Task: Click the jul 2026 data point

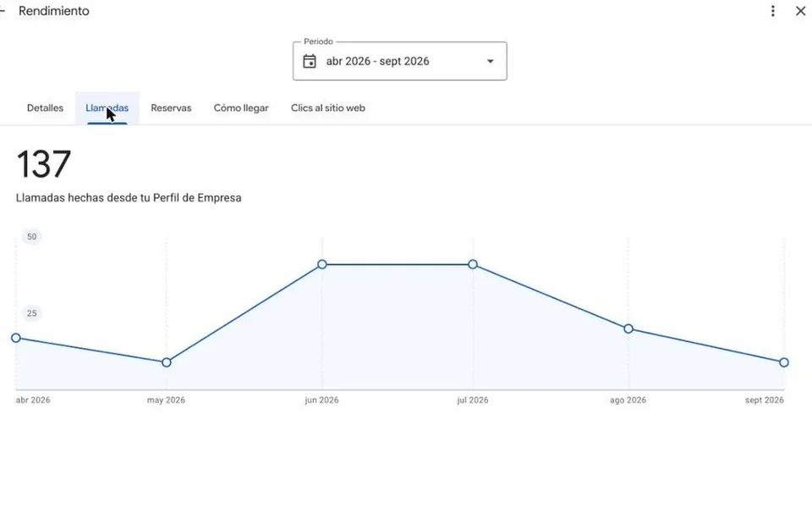Action: coord(473,264)
